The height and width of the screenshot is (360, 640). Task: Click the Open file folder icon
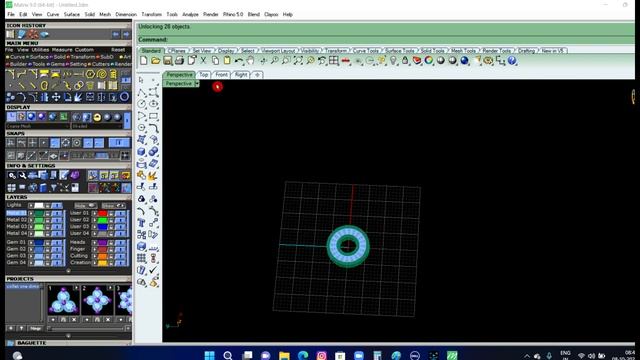click(156, 61)
